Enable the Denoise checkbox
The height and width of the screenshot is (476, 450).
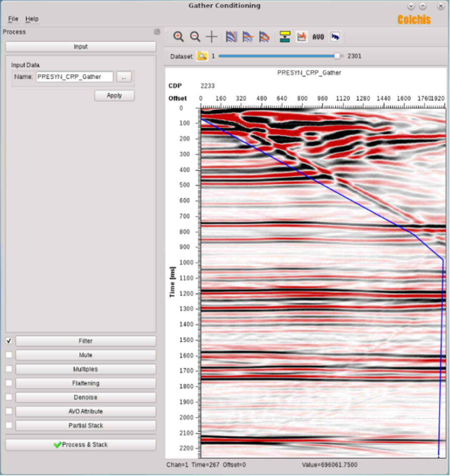(x=9, y=397)
